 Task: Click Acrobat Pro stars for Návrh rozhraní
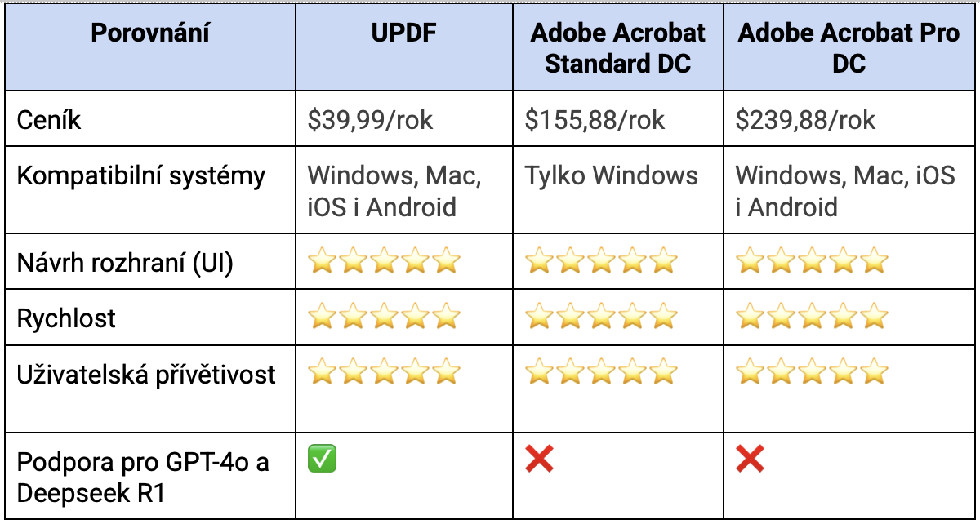point(811,262)
